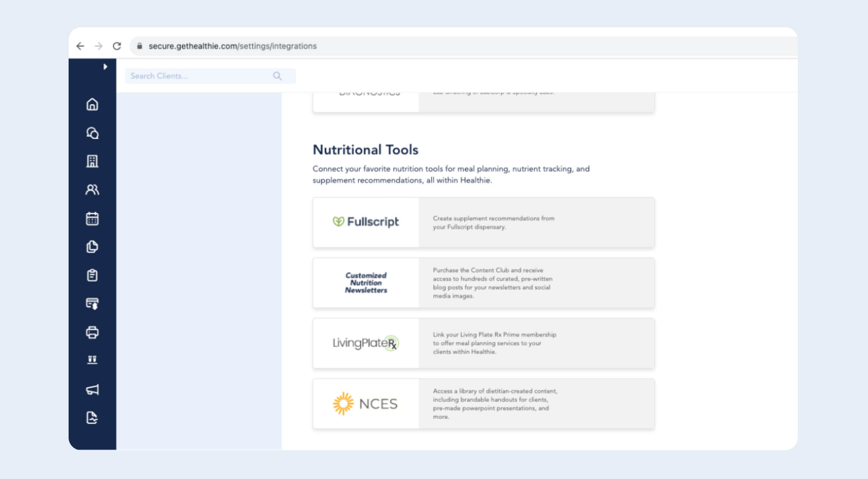Click the LivingPlateRx logo
The image size is (868, 479).
(x=366, y=343)
